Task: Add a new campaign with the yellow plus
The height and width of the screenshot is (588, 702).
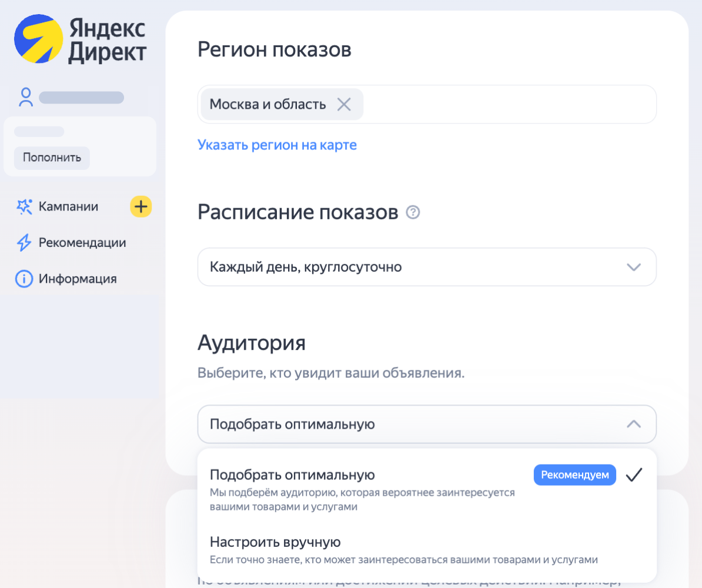Action: pos(141,206)
